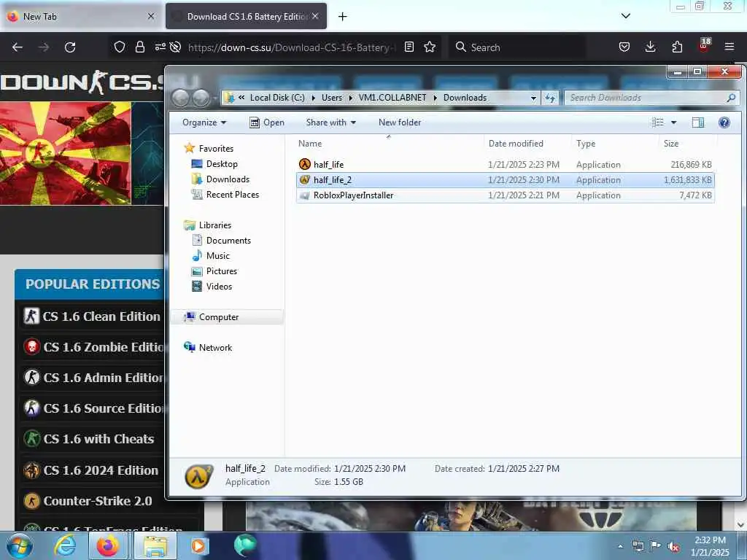Toggle Firefox reader view icon
The width and height of the screenshot is (747, 560).
point(409,47)
